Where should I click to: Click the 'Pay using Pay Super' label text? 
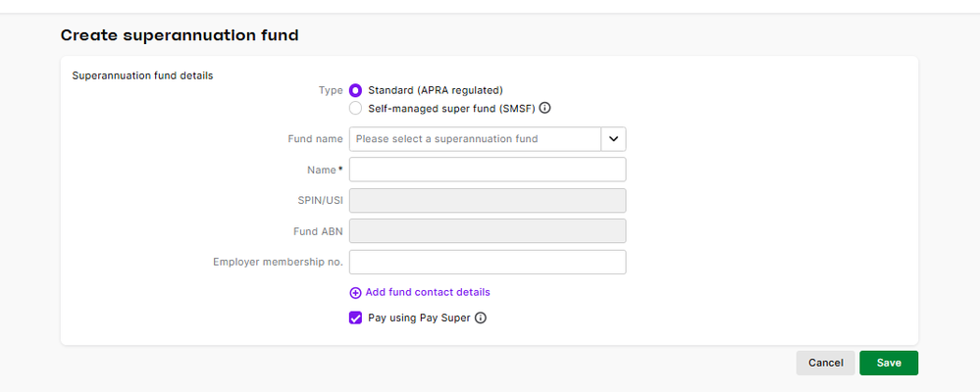tap(419, 318)
